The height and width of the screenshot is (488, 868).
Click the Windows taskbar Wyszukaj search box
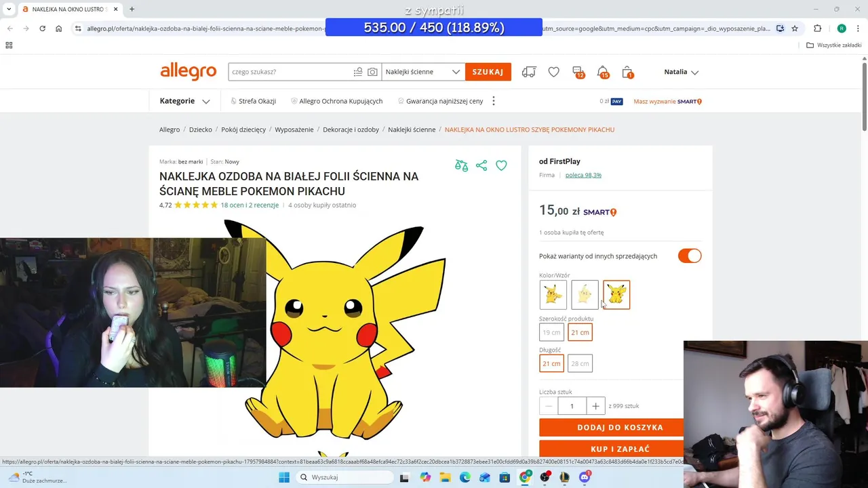tap(346, 477)
